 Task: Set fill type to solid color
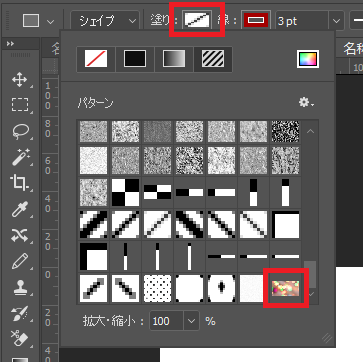[x=135, y=59]
